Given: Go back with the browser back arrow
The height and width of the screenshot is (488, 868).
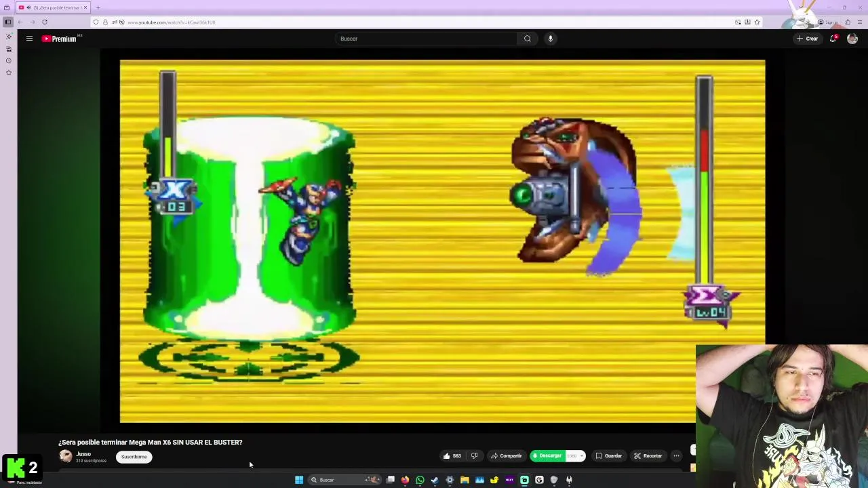Looking at the screenshot, I should pos(20,22).
